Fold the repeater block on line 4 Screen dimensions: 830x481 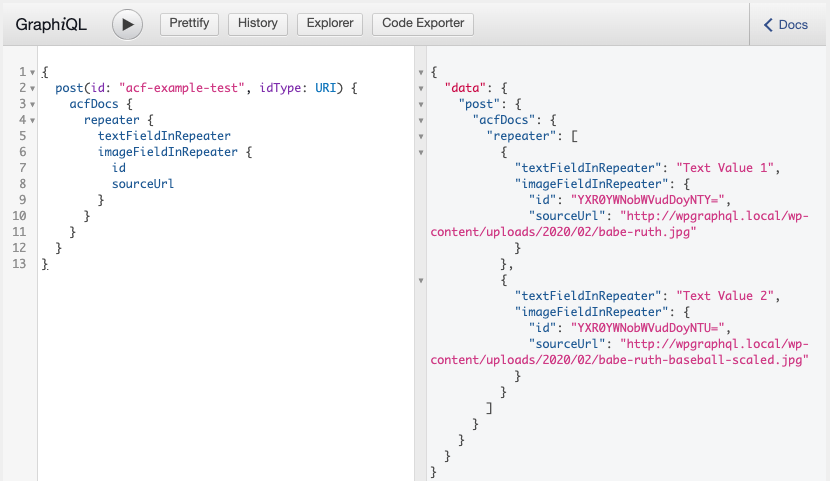coord(33,121)
